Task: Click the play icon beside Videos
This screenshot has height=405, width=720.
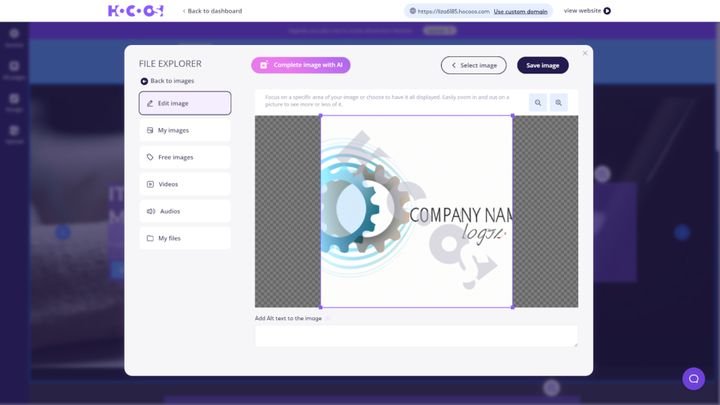Action: (150, 184)
